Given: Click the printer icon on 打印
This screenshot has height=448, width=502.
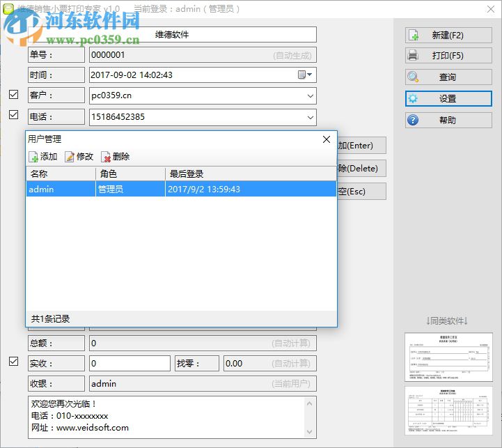Looking at the screenshot, I should click(x=413, y=56).
